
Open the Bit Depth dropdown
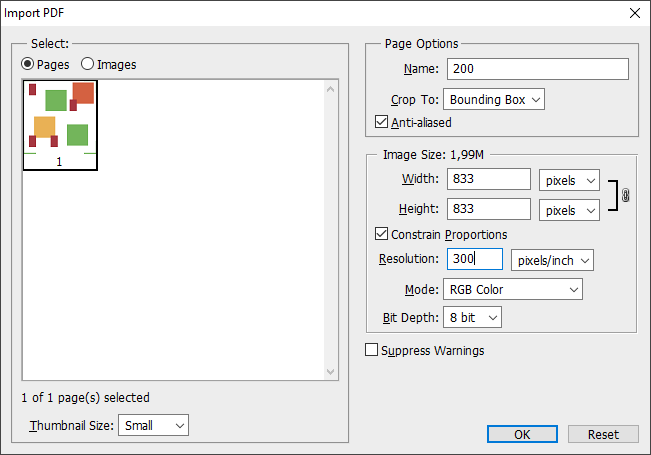tap(473, 317)
